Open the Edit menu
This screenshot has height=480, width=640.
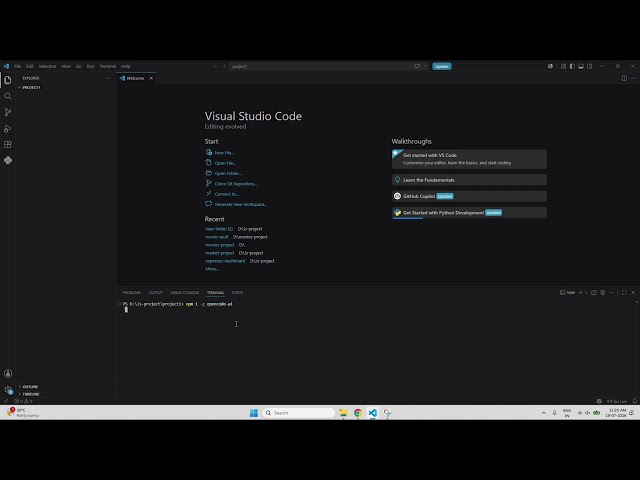30,66
